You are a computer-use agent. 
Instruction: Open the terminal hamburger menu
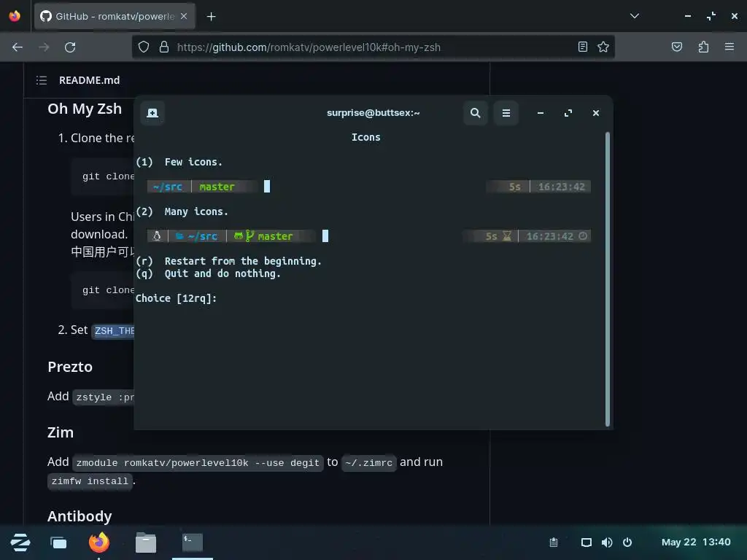pos(506,113)
